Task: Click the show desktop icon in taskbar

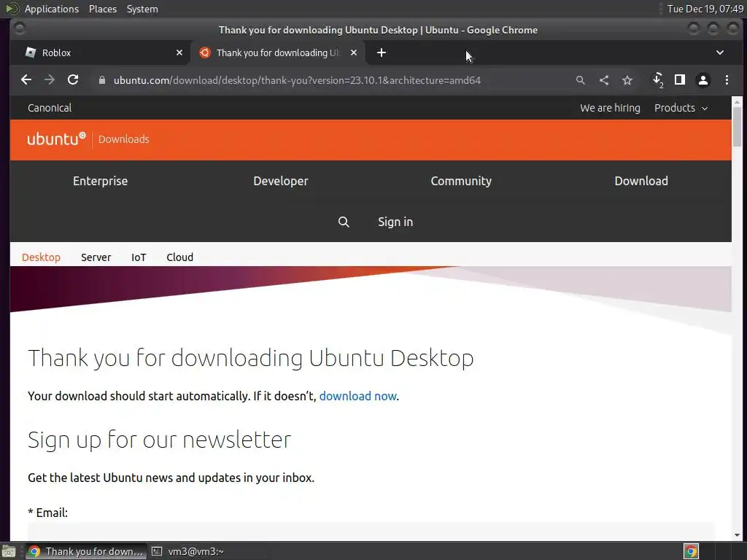Action: [9, 551]
